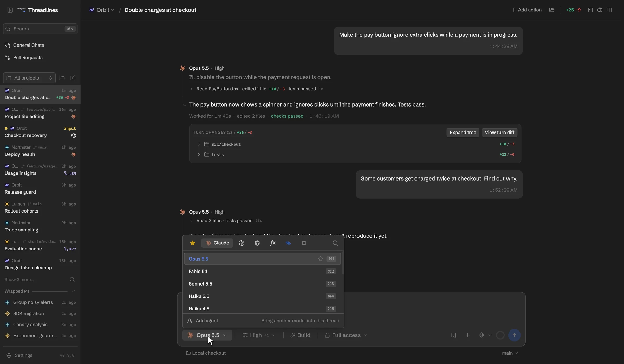Open the Orbit project dropdown in header
The height and width of the screenshot is (364, 624).
pos(102,10)
